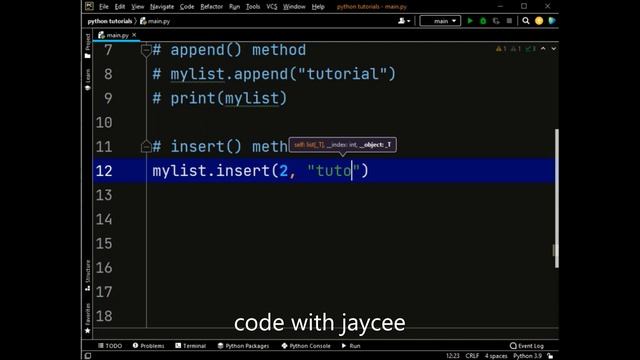The height and width of the screenshot is (360, 640).
Task: Open the Window menu
Action: tap(294, 7)
